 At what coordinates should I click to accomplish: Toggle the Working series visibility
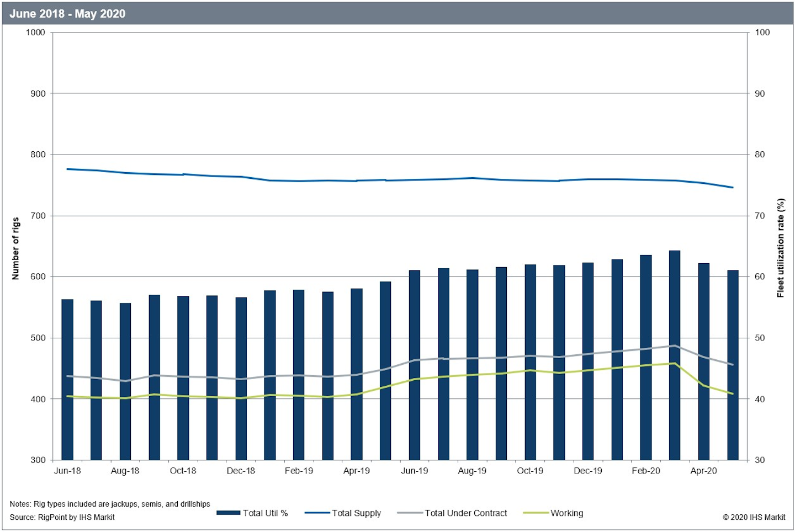(x=566, y=513)
